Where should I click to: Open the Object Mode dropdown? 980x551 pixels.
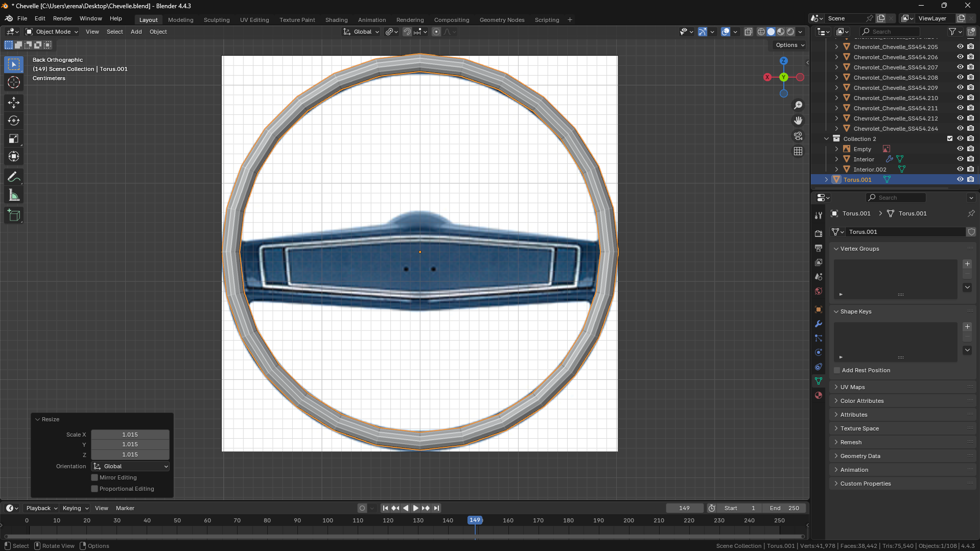[52, 32]
